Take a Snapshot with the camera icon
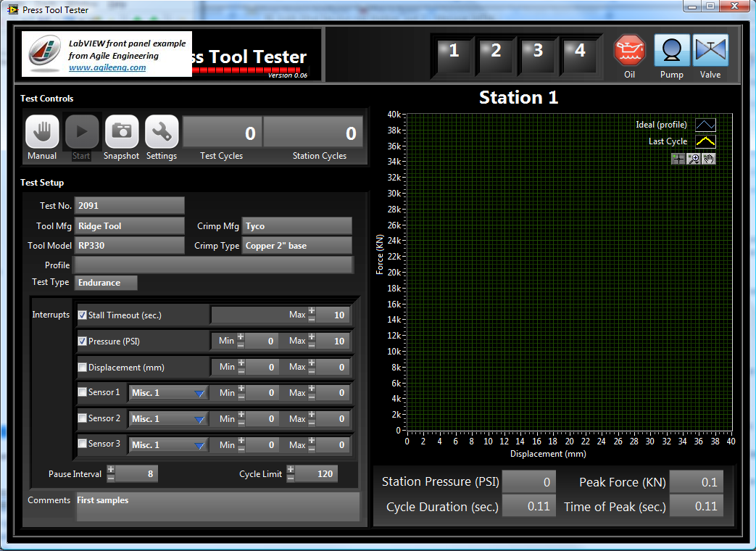This screenshot has width=756, height=551. pyautogui.click(x=121, y=132)
